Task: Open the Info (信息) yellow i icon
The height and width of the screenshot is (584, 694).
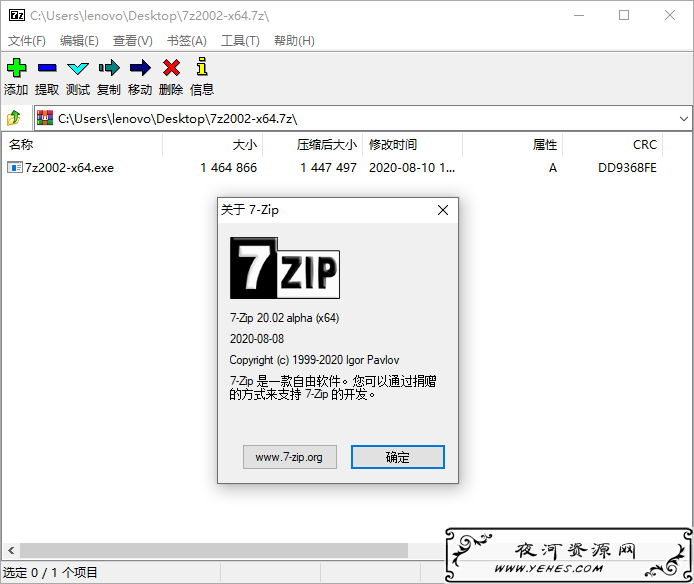Action: pos(202,66)
